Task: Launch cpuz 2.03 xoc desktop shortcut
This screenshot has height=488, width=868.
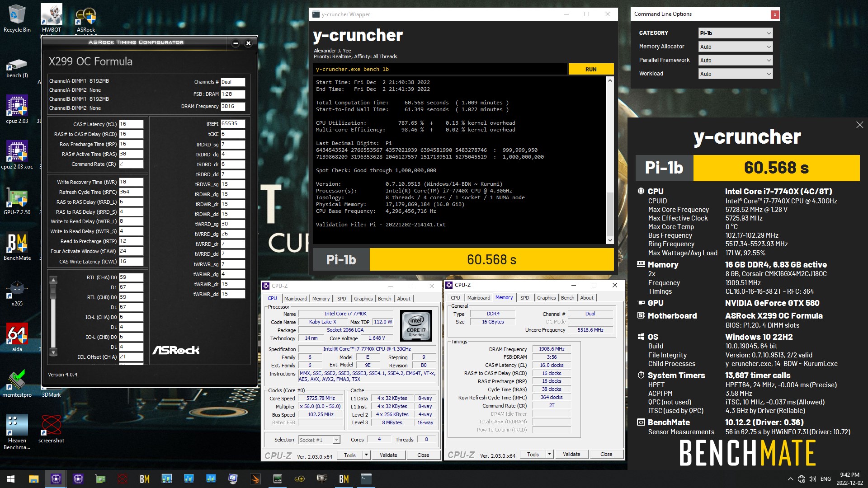Action: (x=17, y=155)
